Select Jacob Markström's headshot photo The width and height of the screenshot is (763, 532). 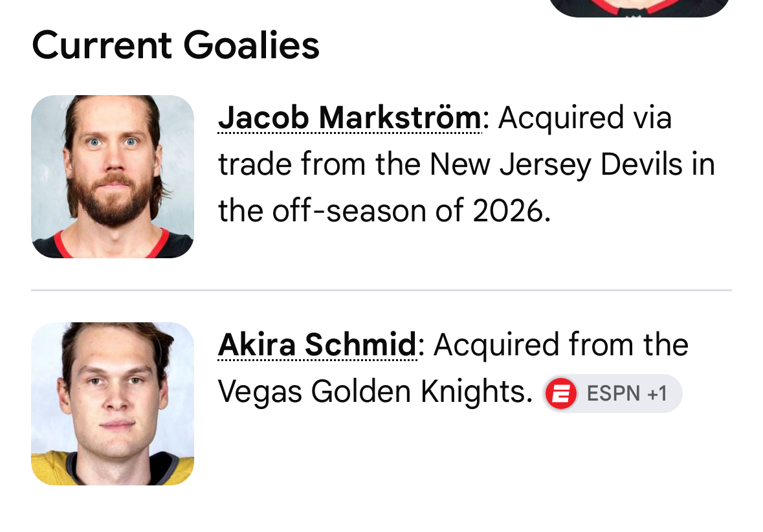pos(113,176)
